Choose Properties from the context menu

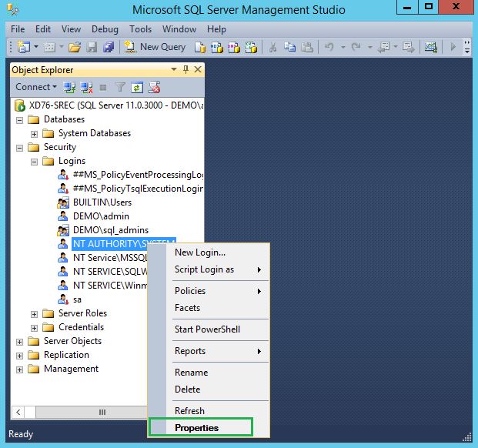click(196, 428)
